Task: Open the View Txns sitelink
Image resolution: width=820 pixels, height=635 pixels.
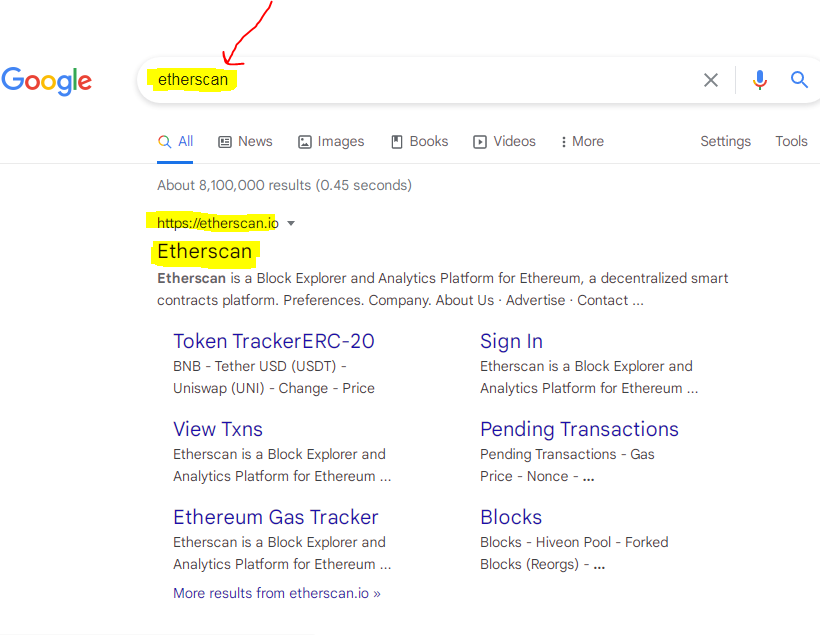Action: [x=218, y=429]
